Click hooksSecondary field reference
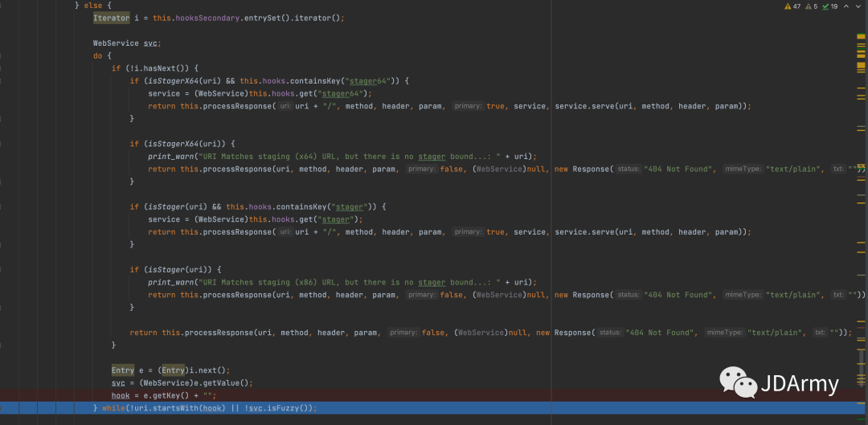This screenshot has width=868, height=425. coord(207,18)
